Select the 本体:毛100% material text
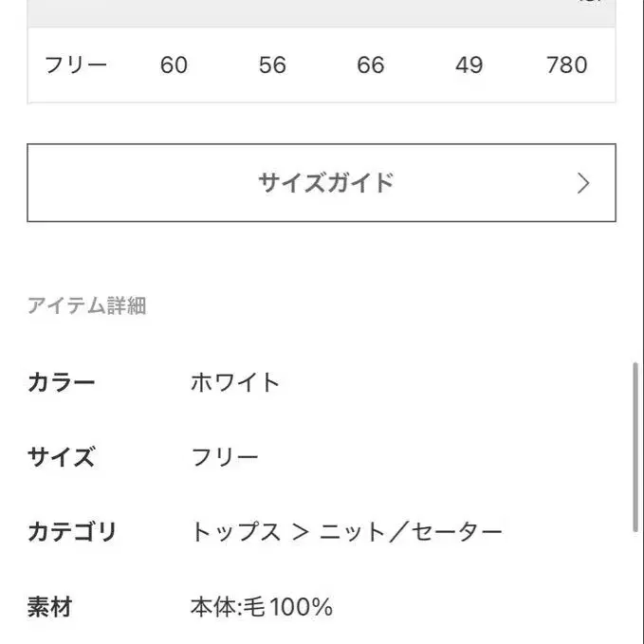Viewport: 644px width, 644px height. (x=262, y=607)
